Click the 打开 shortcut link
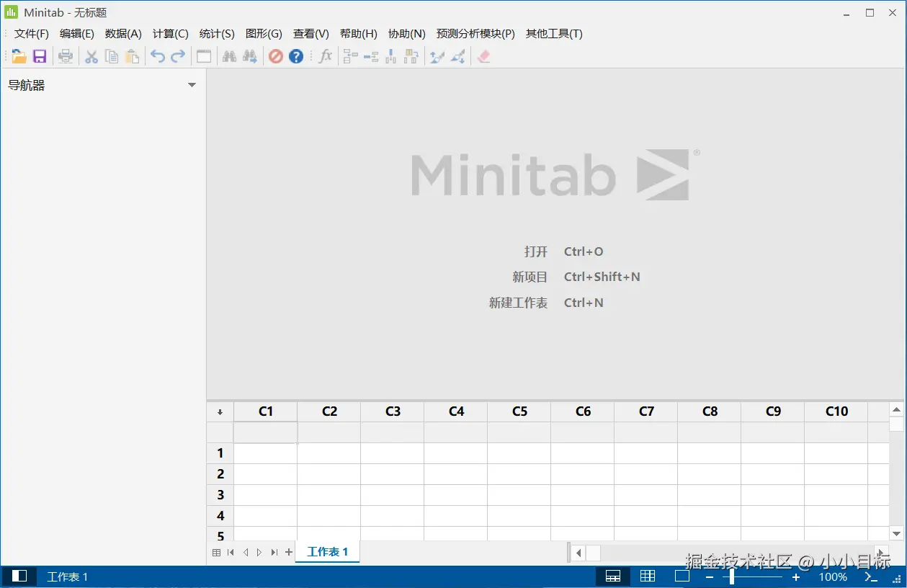The image size is (907, 588). (x=536, y=251)
